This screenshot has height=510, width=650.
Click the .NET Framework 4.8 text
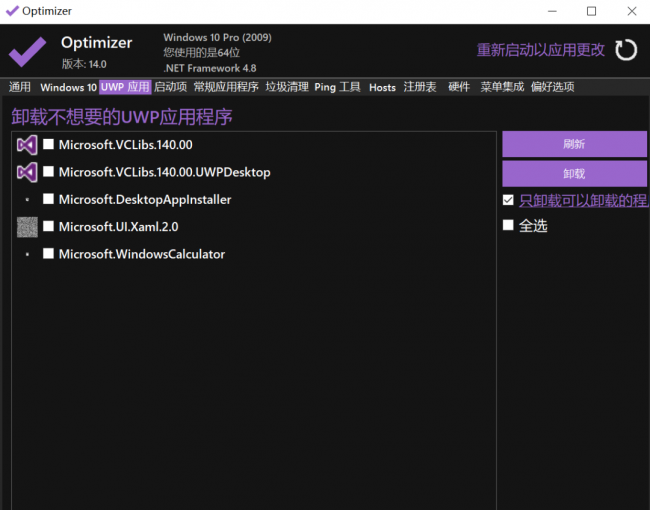click(x=210, y=68)
